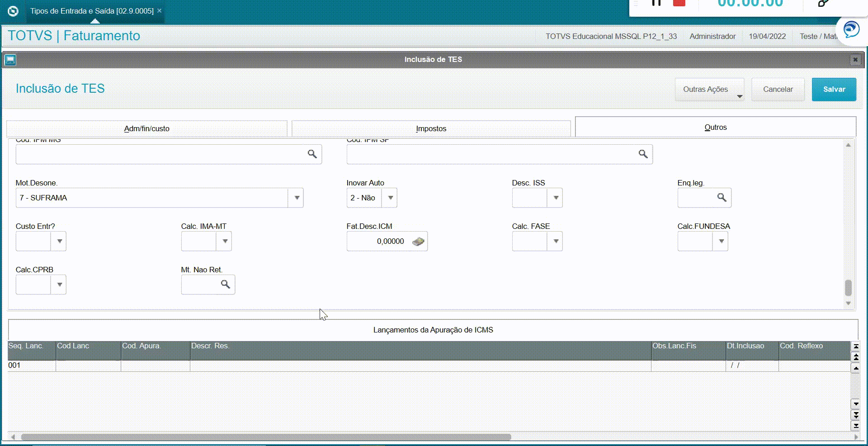The width and height of the screenshot is (868, 446).
Task: Open the Tipos de Entrada e Saída tab
Action: point(92,11)
